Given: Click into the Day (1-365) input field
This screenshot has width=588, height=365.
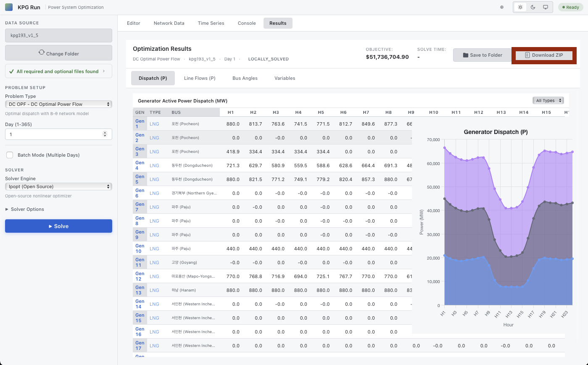Looking at the screenshot, I should (53, 134).
